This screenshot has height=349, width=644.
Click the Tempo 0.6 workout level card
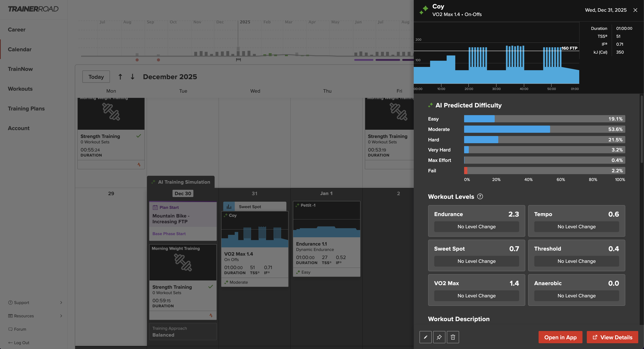(x=577, y=221)
